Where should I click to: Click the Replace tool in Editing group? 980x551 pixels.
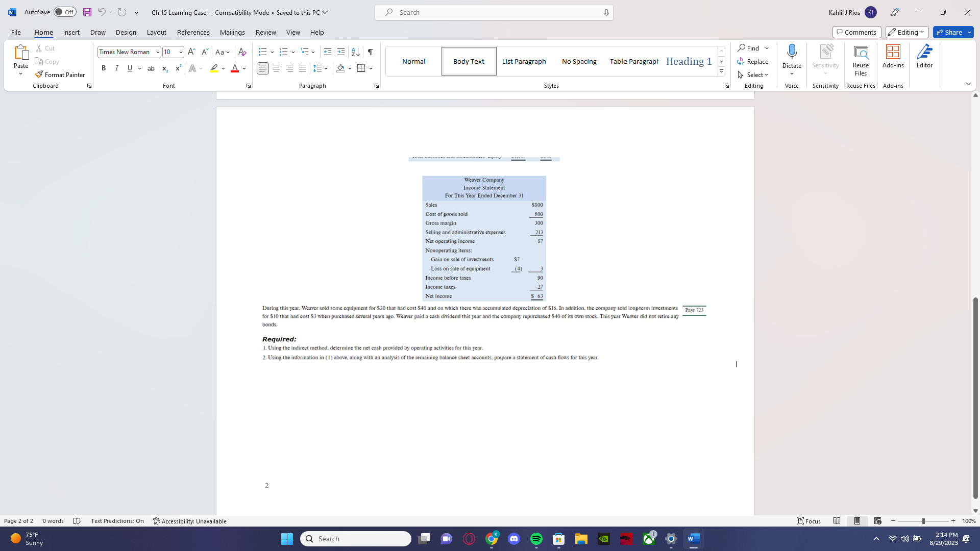753,61
